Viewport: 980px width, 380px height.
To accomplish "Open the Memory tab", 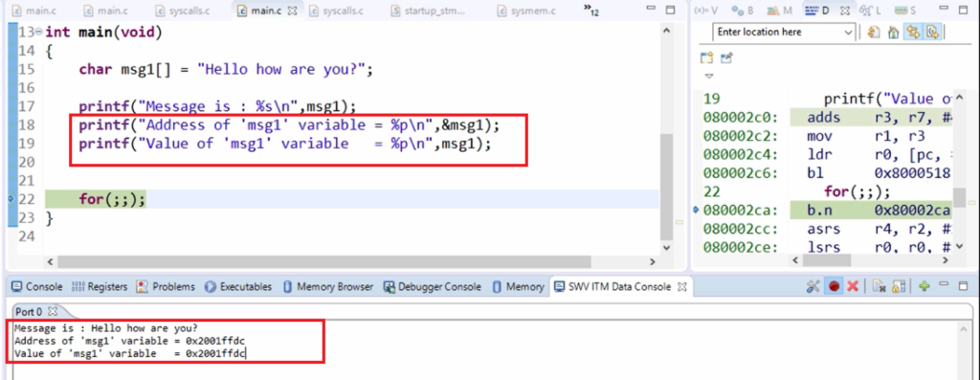I will pyautogui.click(x=518, y=287).
